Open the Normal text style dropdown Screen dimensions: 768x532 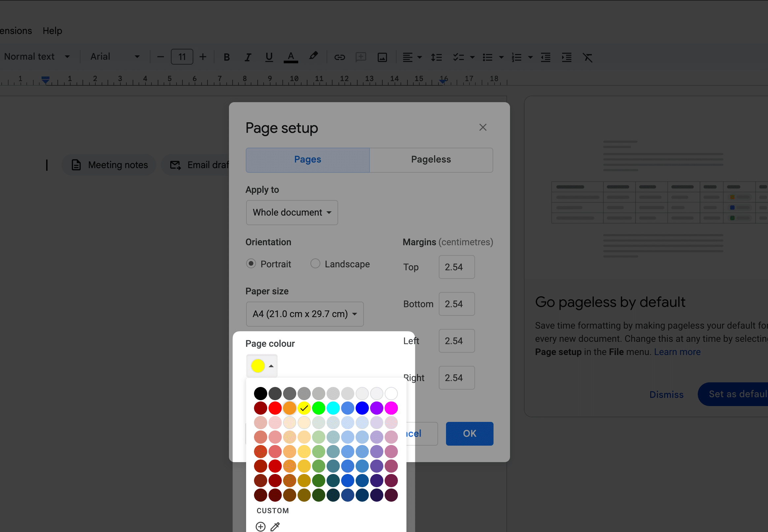pyautogui.click(x=37, y=57)
